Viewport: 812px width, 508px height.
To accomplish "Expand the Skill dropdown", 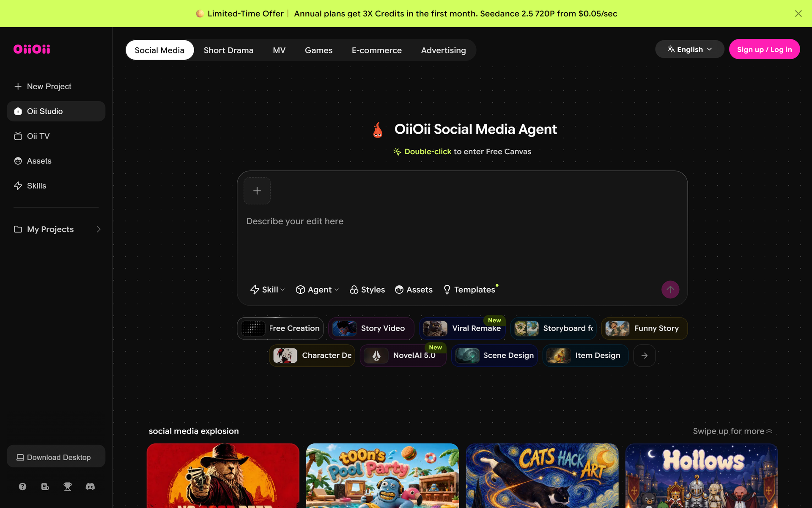I will point(267,290).
